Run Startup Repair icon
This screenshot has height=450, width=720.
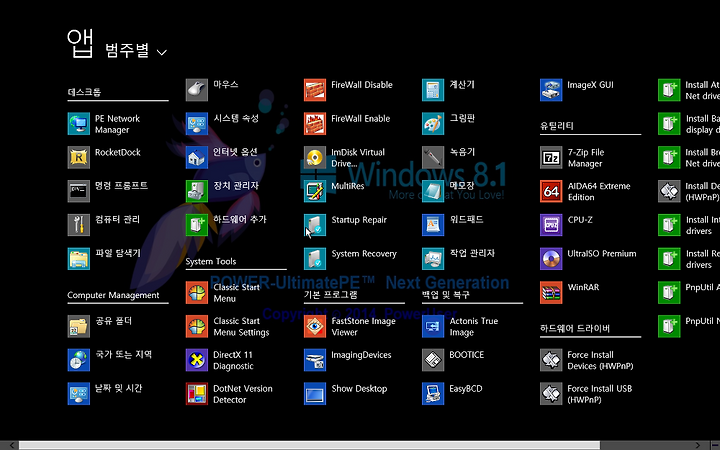click(x=315, y=225)
